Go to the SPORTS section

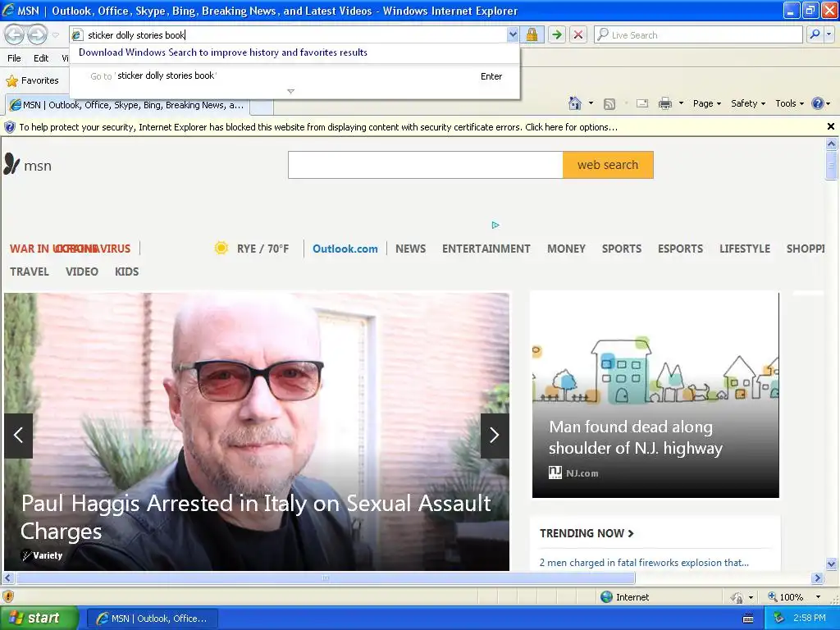(622, 249)
